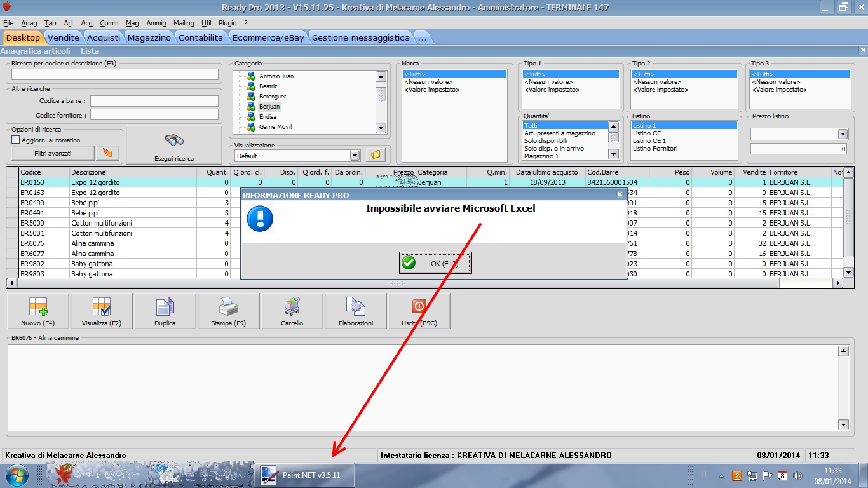The width and height of the screenshot is (868, 488).
Task: Click the Codice a barre field
Action: 154,100
